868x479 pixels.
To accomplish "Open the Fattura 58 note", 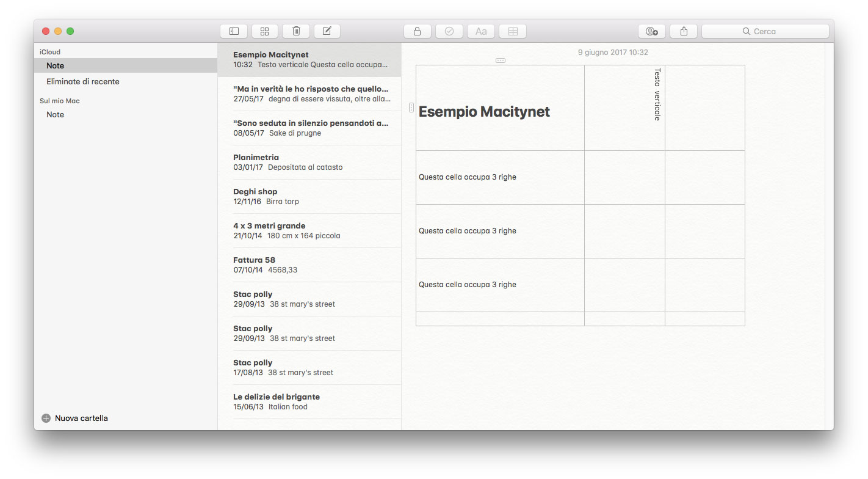I will (x=309, y=265).
